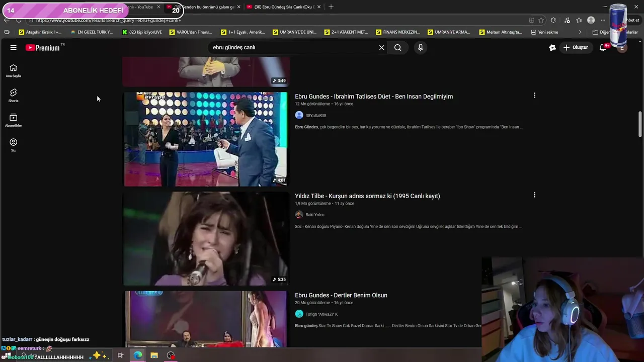Open the Baki Yolcu channel name
This screenshot has width=644, height=362.
point(315,215)
